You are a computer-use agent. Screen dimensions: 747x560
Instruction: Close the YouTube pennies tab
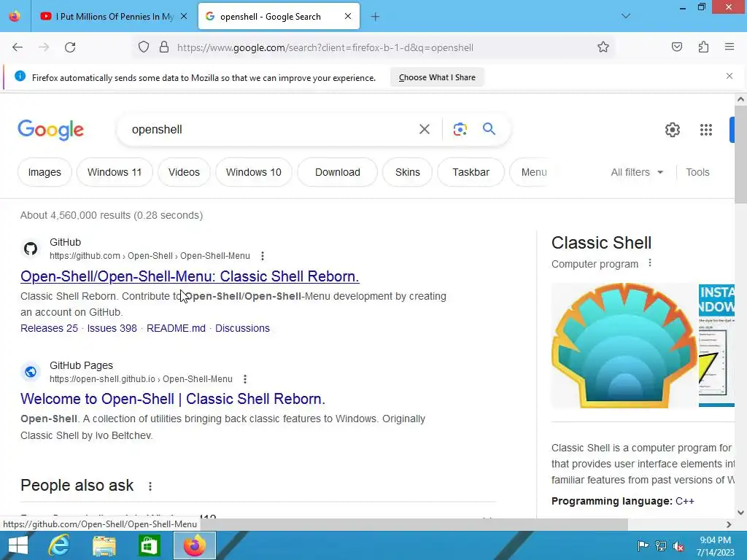tap(184, 17)
